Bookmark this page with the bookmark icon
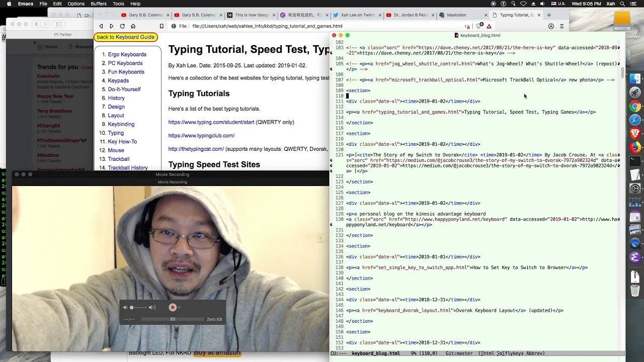Viewport: 644px width, 362px height. 162,26
